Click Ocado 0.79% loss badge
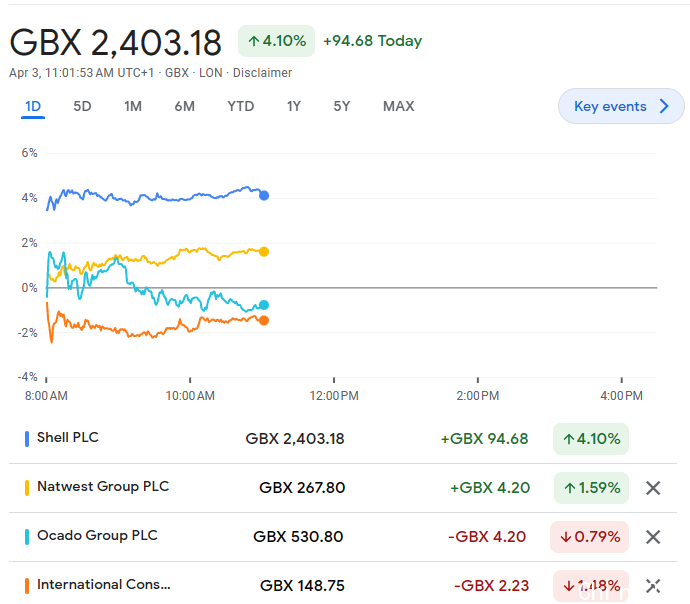 coord(589,537)
